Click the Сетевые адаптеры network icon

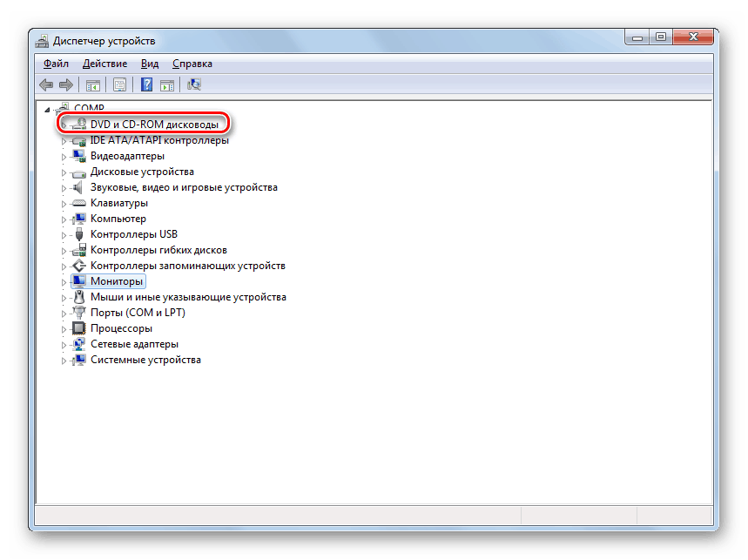[78, 344]
